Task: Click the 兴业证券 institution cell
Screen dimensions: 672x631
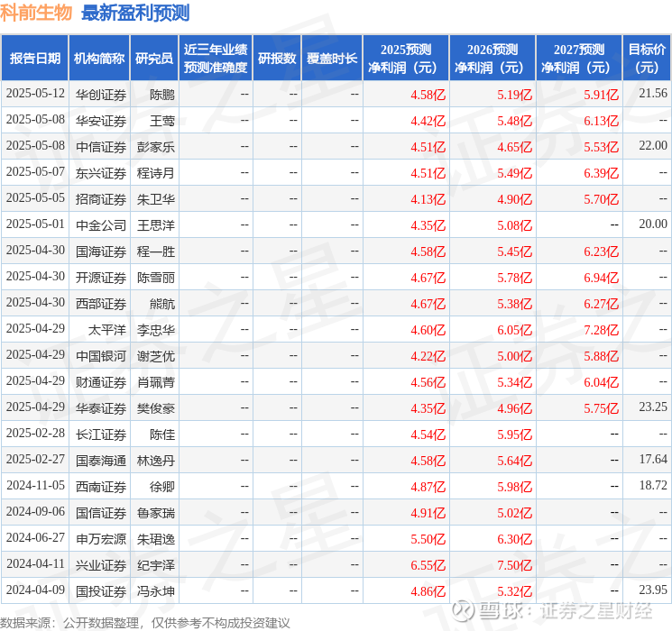Action: [101, 564]
